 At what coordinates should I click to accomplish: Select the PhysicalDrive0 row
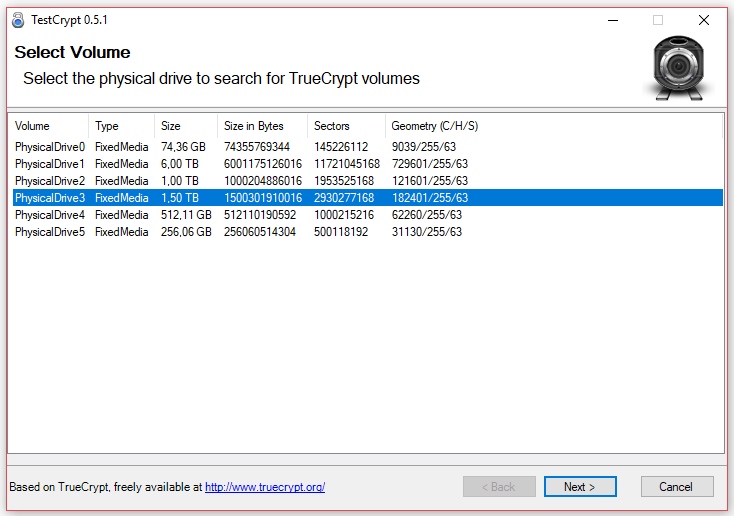pos(367,147)
